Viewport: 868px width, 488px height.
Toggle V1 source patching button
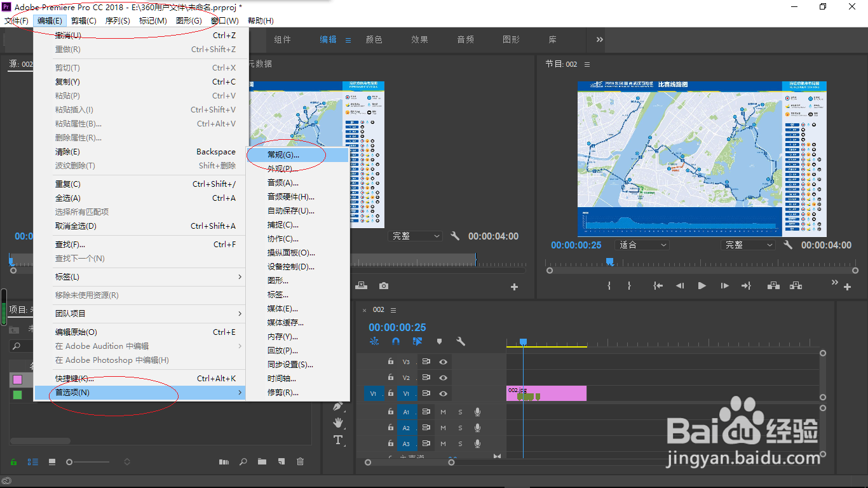373,394
